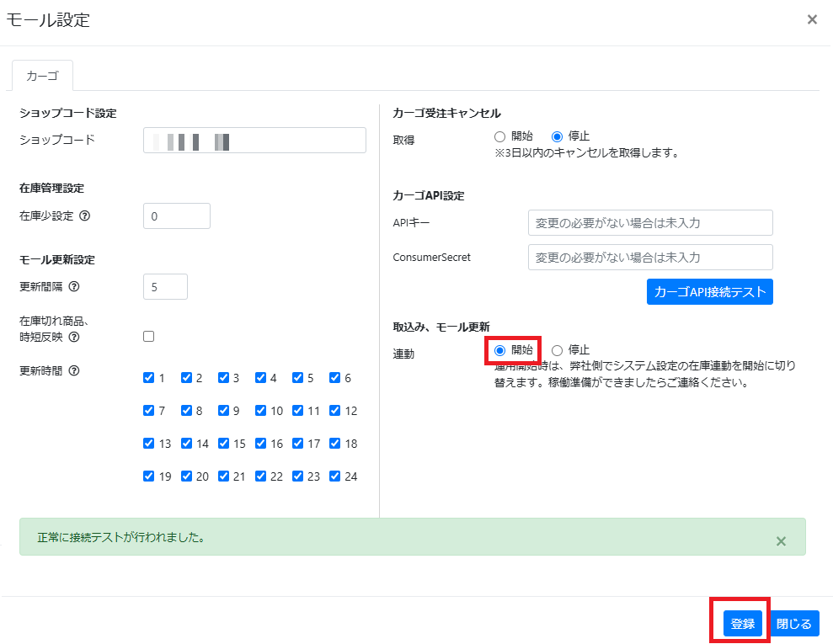Screen dimensions: 833x644
Task: Uncheck update hour 4 checkbox
Action: (260, 377)
